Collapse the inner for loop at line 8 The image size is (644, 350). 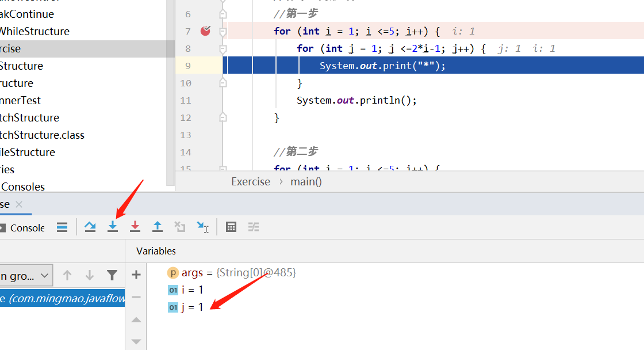click(223, 49)
